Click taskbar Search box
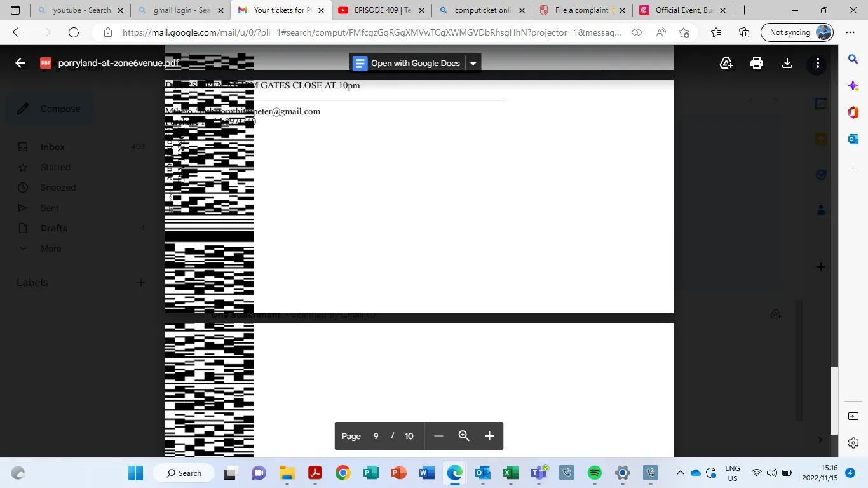 point(184,473)
